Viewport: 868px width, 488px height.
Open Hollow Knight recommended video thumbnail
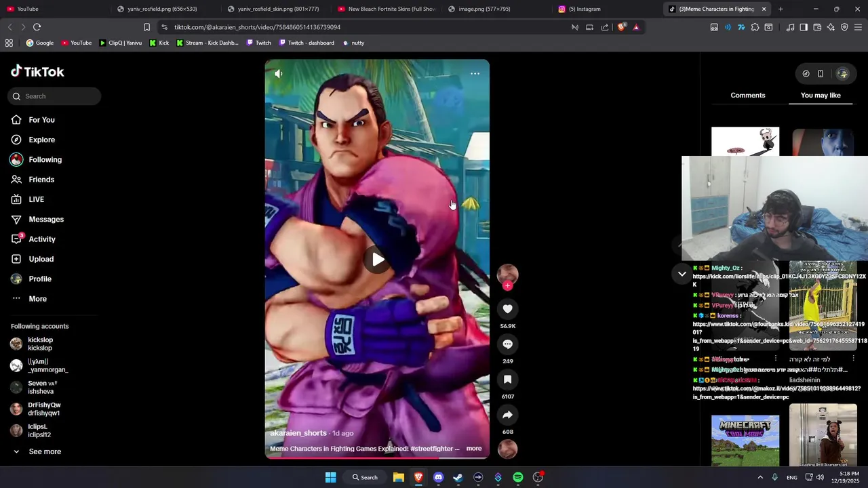click(x=745, y=141)
